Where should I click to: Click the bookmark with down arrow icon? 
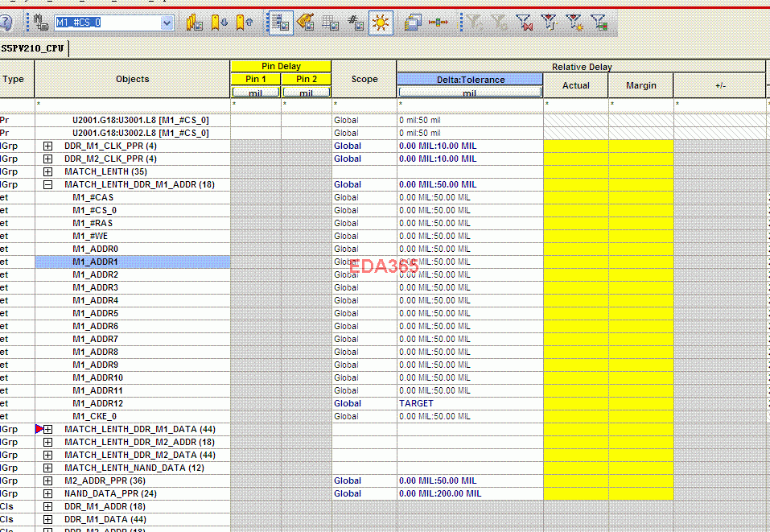[220, 23]
